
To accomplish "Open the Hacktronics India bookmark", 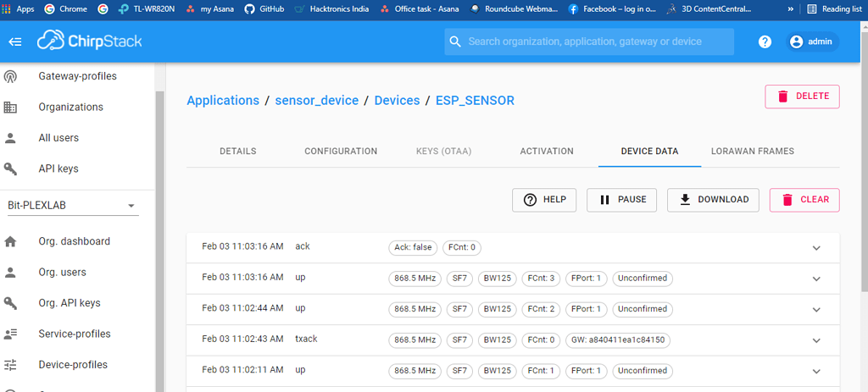I will coord(332,8).
